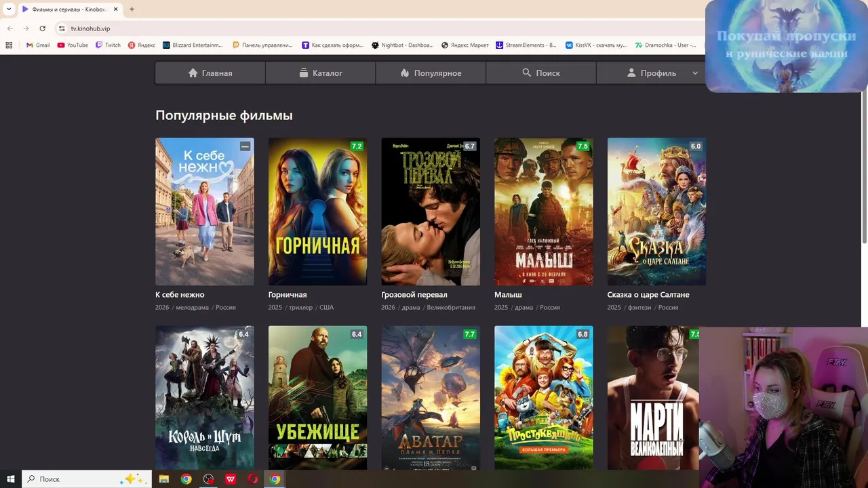Click the фэнтези genre under Сказка о царе Салтане
This screenshot has width=868, height=488.
639,308
